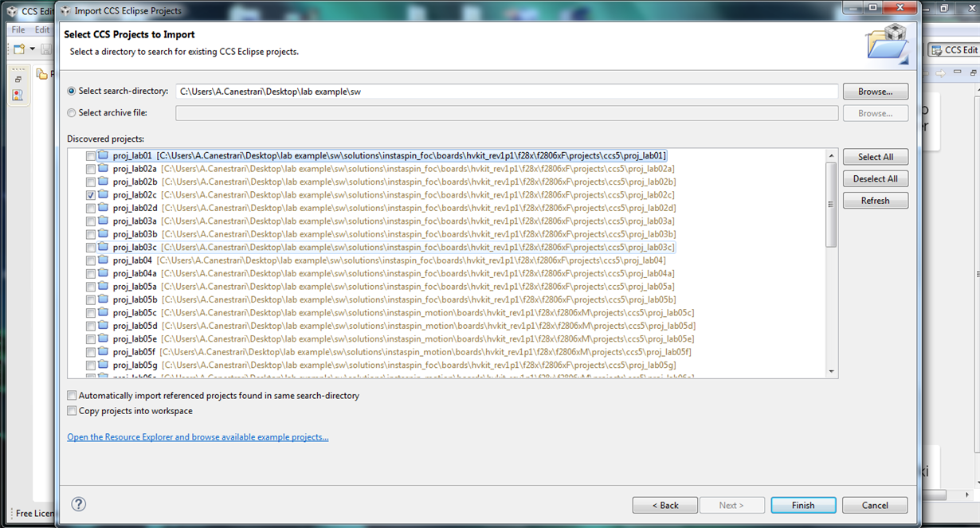The image size is (980, 528).
Task: Select the proj_lab03b project row text
Action: pyautogui.click(x=394, y=234)
